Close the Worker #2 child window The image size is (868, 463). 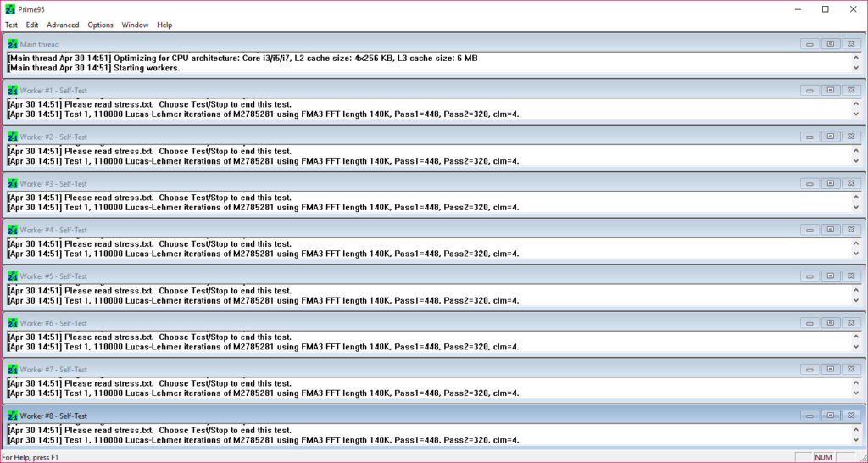[851, 137]
